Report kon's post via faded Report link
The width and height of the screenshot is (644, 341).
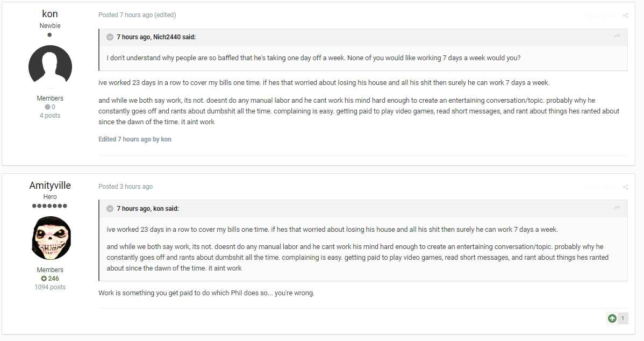tap(599, 16)
